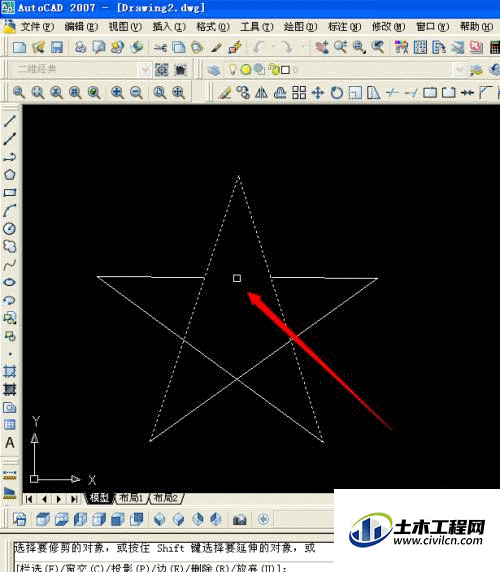This screenshot has height=572, width=500.
Task: Open the 视图(V) menu
Action: point(125,27)
